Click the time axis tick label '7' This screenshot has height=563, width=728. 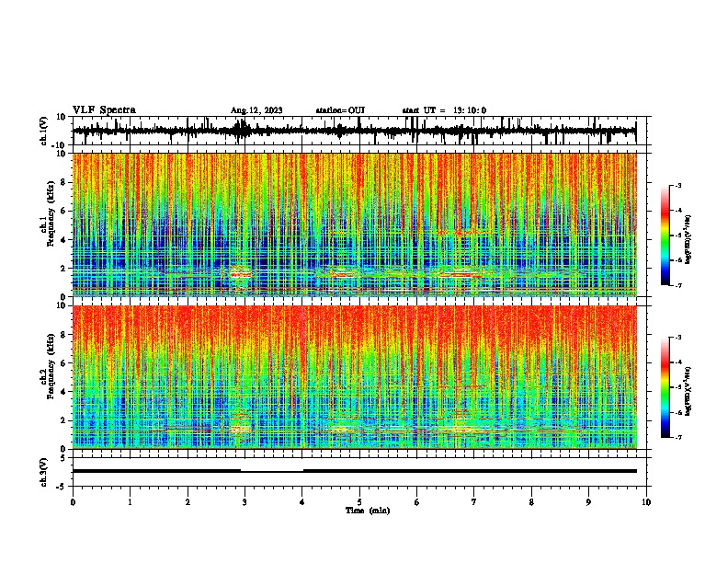tap(474, 502)
